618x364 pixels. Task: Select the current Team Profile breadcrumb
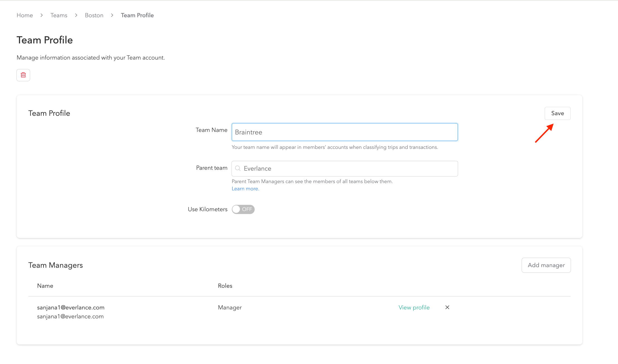point(137,15)
